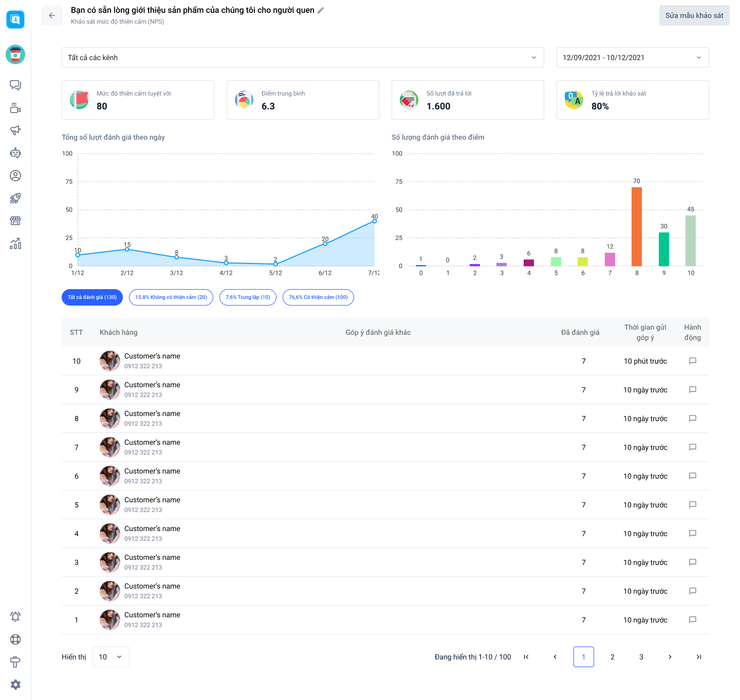Open the 'Hiển thị' rows-per-page dropdown

pyautogui.click(x=111, y=657)
